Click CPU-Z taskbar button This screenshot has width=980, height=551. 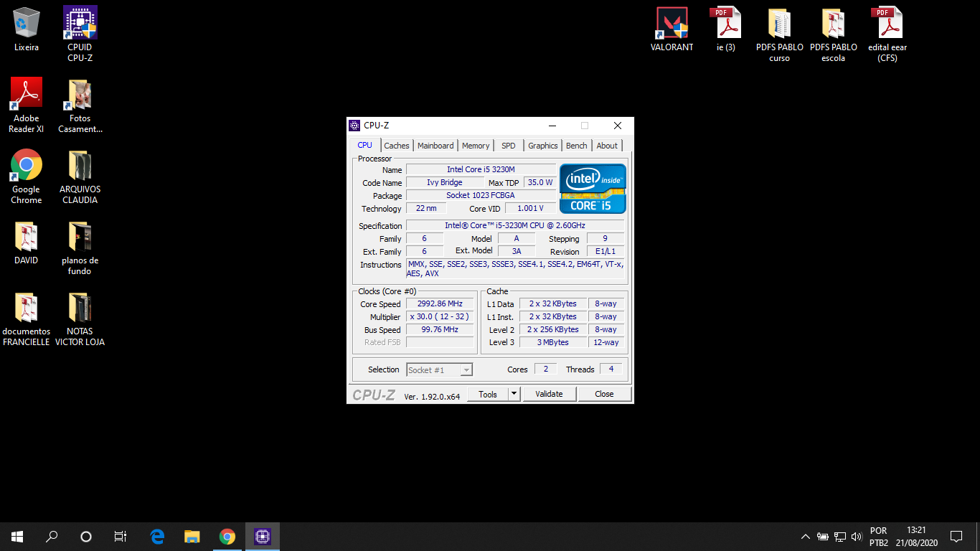coord(263,537)
